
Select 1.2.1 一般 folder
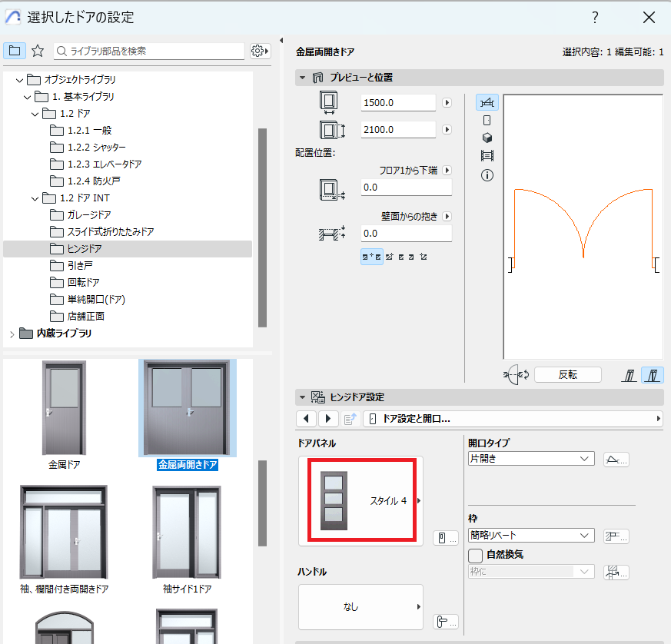(81, 130)
